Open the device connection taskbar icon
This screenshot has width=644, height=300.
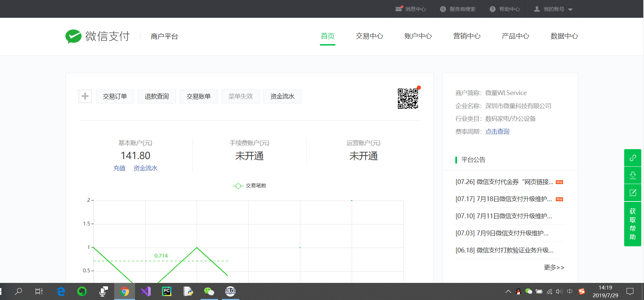103,291
